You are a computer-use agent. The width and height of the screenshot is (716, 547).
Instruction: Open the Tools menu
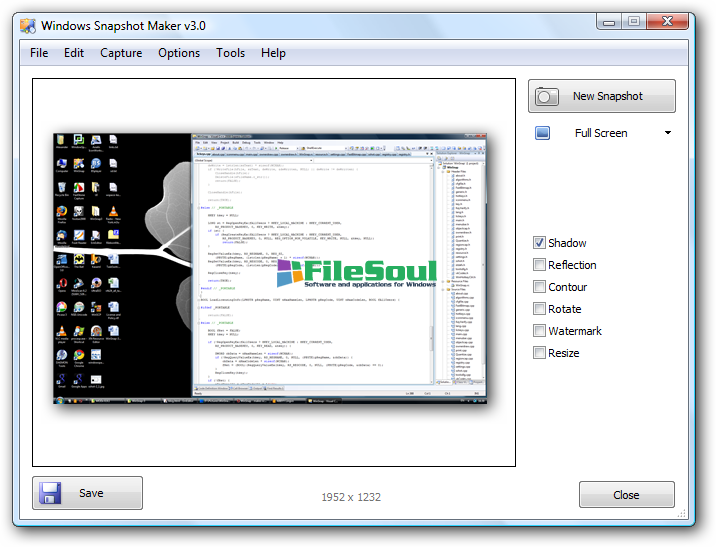[x=231, y=53]
